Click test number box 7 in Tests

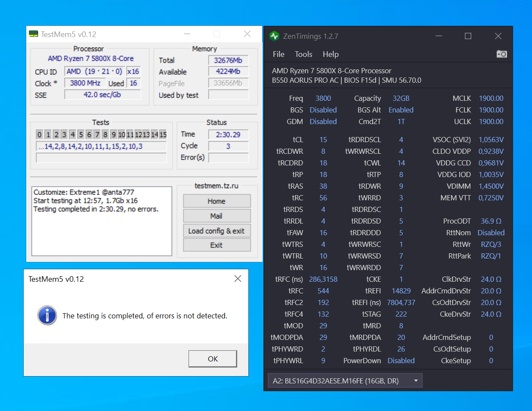tap(97, 134)
